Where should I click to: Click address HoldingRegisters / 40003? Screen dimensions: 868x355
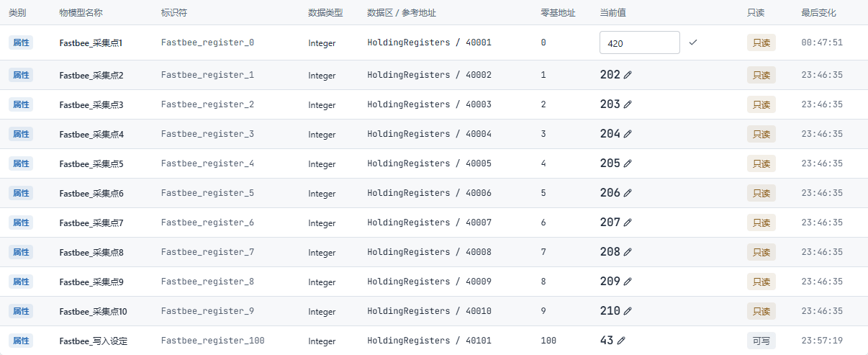click(x=430, y=104)
